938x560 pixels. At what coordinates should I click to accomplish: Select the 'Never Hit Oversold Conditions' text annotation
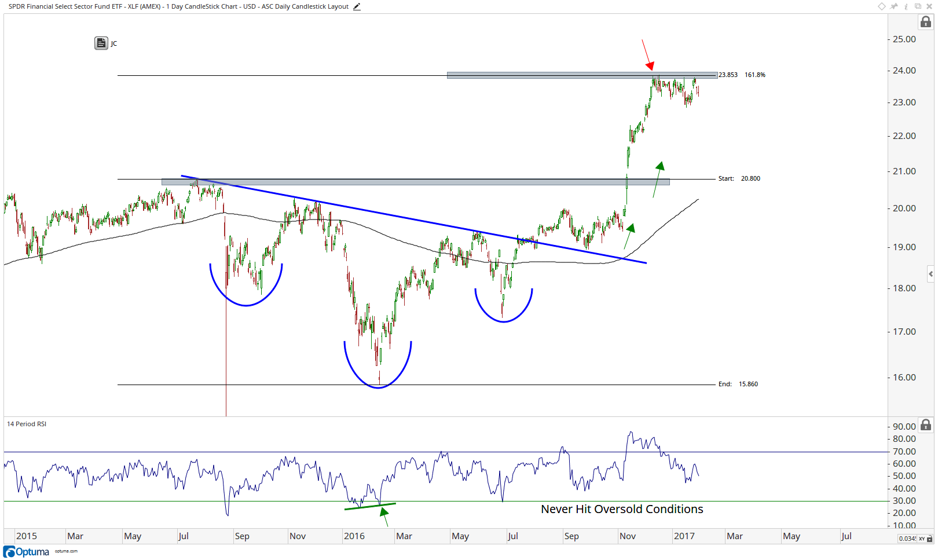pos(622,509)
